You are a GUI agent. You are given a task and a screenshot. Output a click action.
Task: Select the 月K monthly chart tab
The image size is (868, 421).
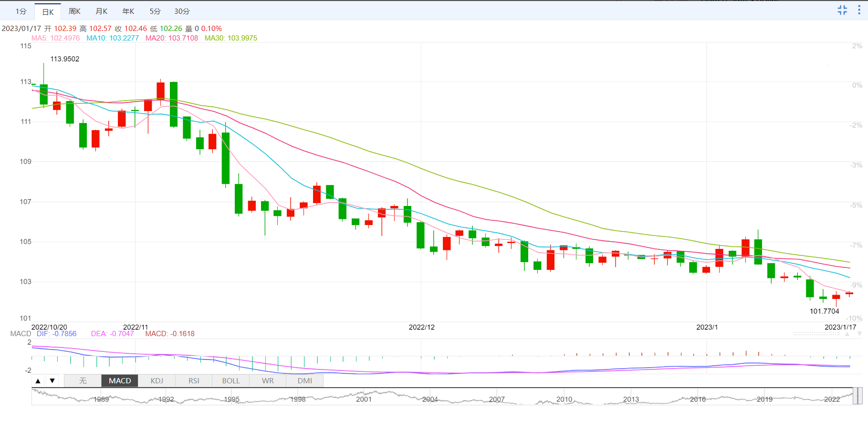(x=101, y=11)
